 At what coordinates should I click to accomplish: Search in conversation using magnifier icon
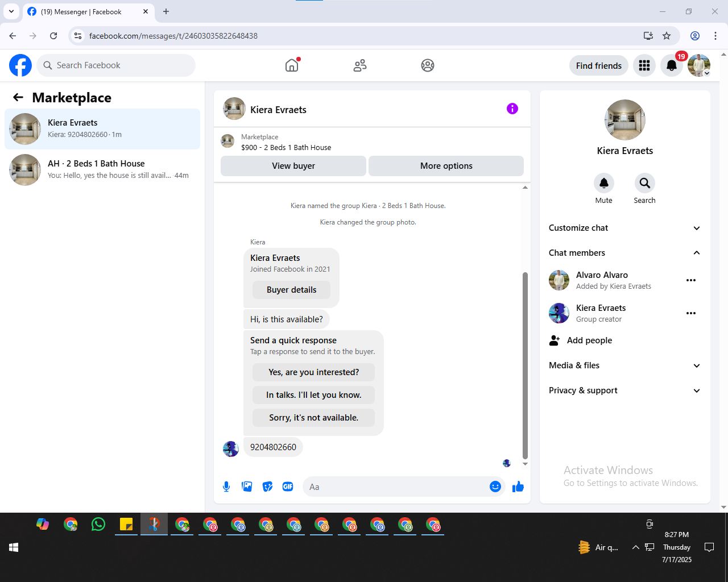[645, 183]
